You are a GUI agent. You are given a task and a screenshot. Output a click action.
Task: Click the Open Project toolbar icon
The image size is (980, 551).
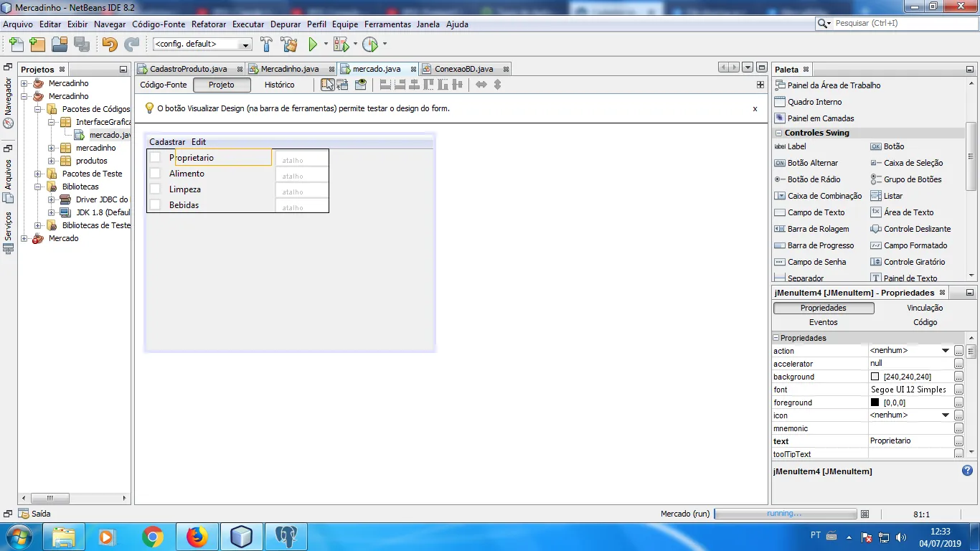pos(60,44)
